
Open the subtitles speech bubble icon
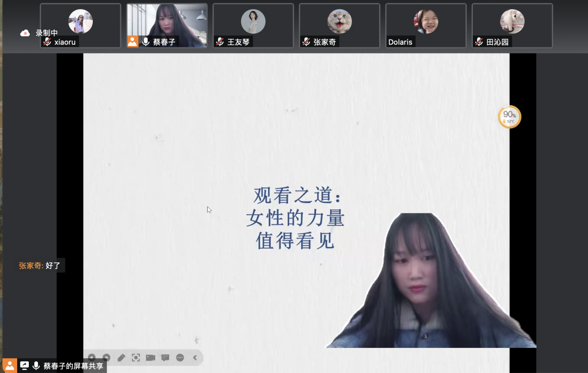[165, 358]
